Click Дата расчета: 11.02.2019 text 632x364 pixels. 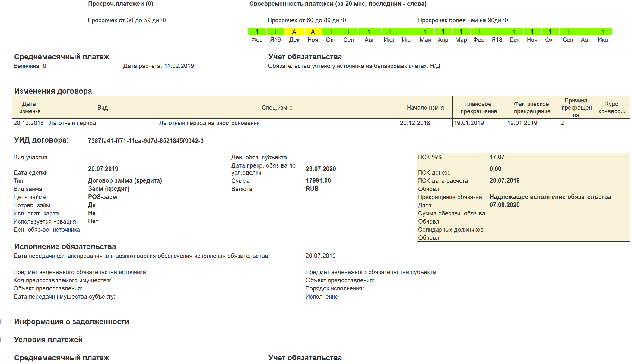(x=158, y=66)
